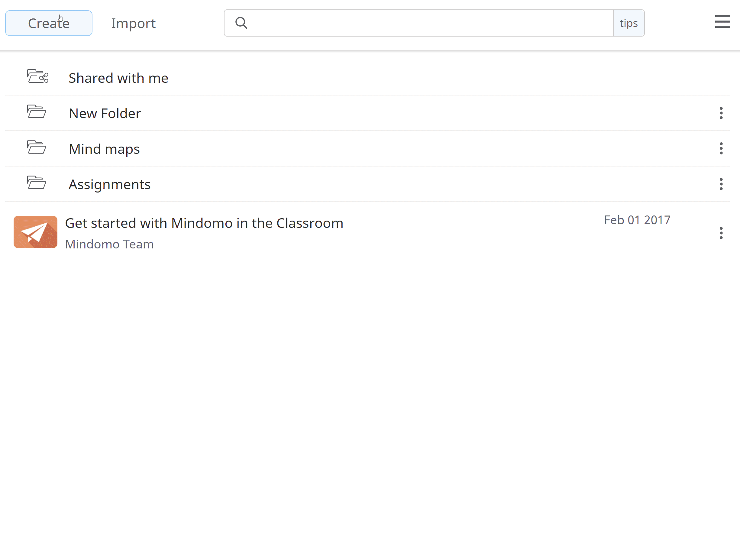Click the Import button
This screenshot has height=560, width=740.
133,23
